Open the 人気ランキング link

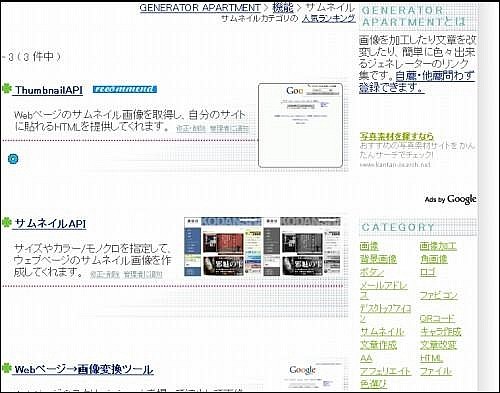click(329, 18)
